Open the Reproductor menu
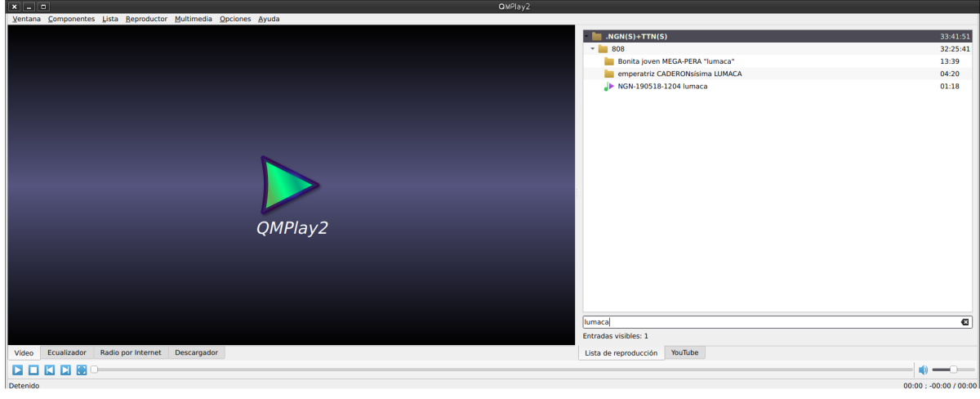 (147, 18)
